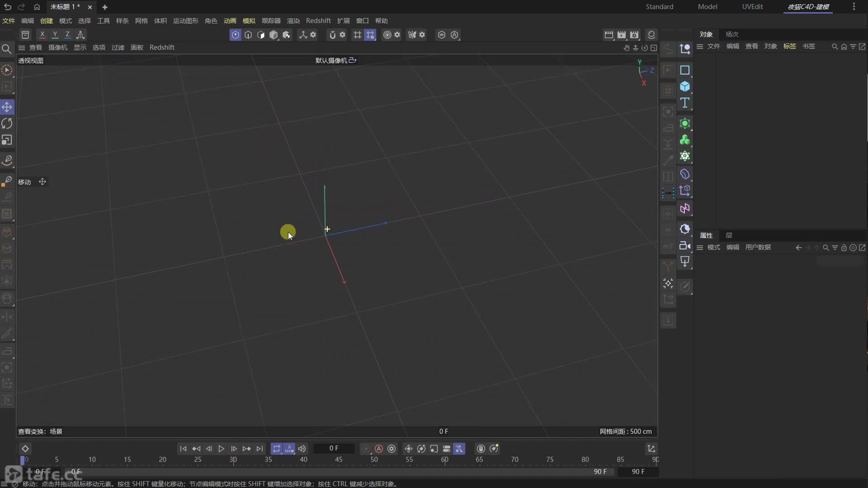Open the Symmetry object icon

(x=685, y=208)
